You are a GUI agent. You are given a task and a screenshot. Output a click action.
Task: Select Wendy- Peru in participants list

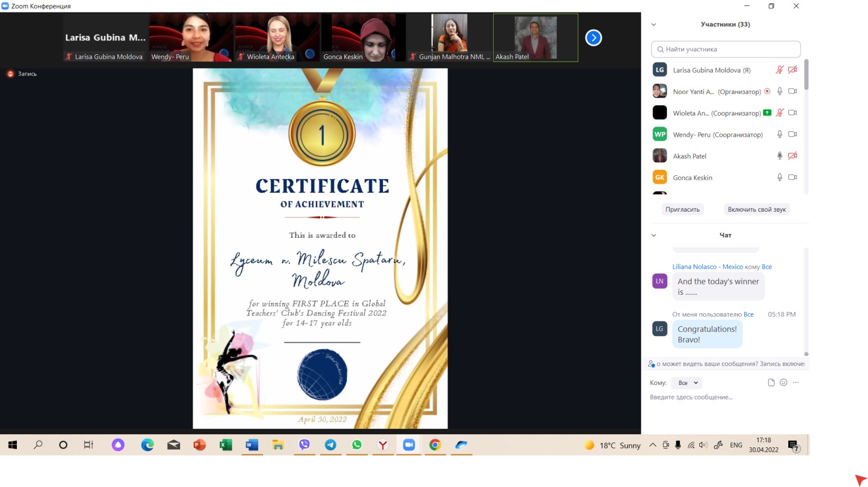pos(717,135)
